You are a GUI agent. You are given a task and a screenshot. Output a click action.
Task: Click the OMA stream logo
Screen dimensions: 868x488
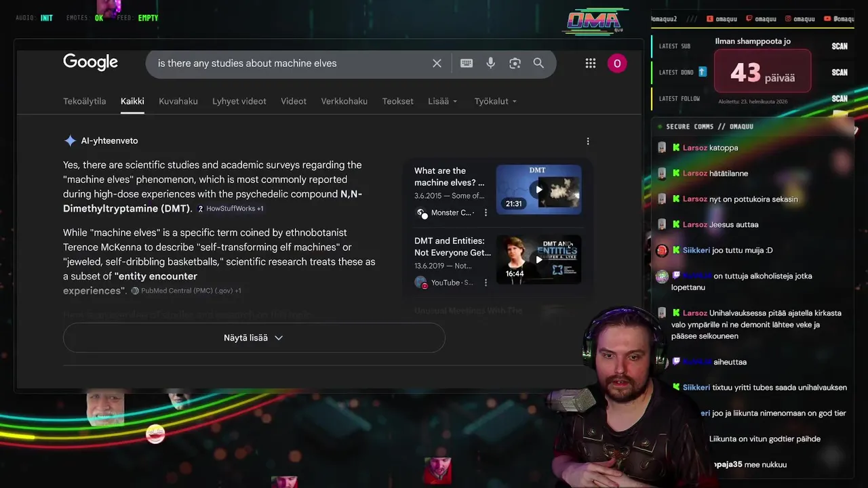pos(595,22)
